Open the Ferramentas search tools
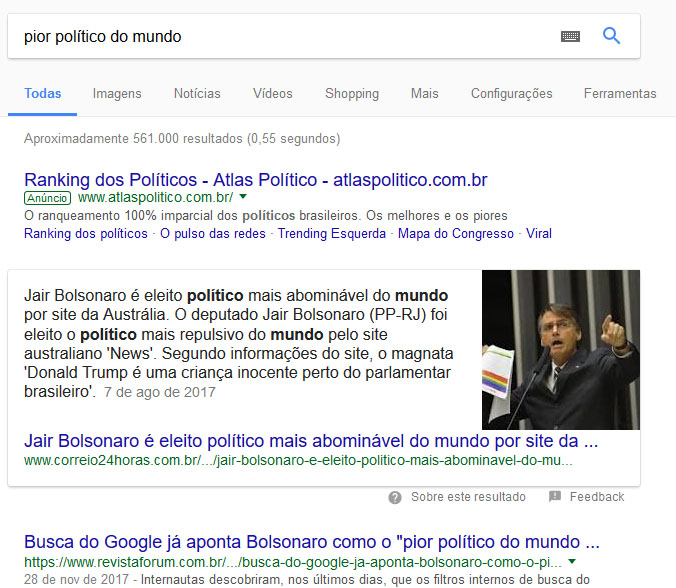 (x=620, y=94)
